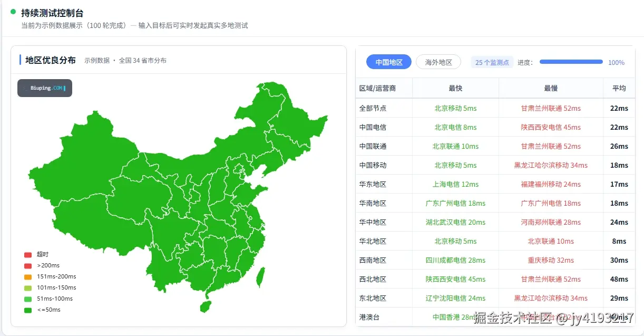Screen dimensions: 644x336
Task: Select the 中国移动 row label
Action: (373, 165)
